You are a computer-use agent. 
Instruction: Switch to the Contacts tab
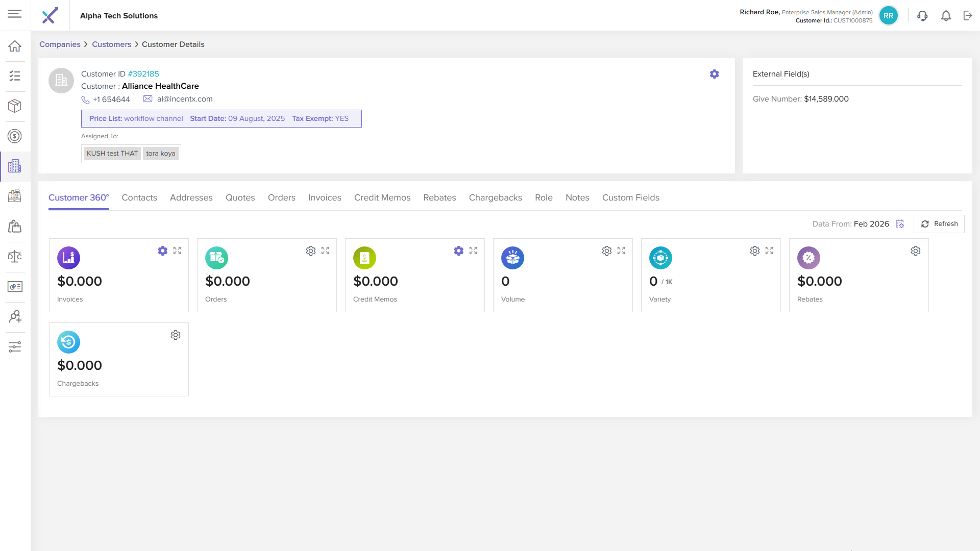point(139,197)
